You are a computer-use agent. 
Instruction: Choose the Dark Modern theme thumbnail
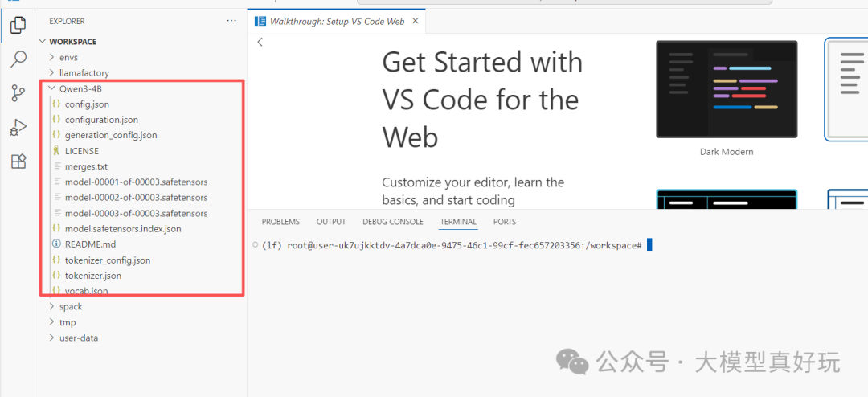[x=727, y=89]
